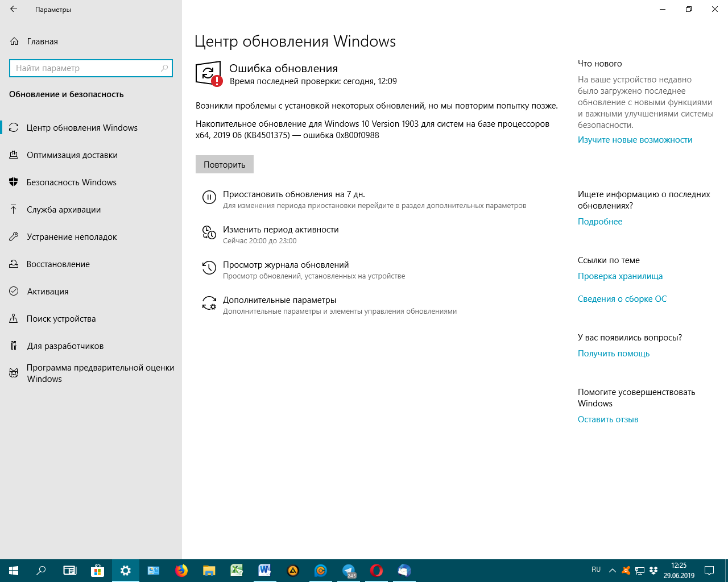
Task: Click the Для разработчиков tools icon
Action: (14, 346)
